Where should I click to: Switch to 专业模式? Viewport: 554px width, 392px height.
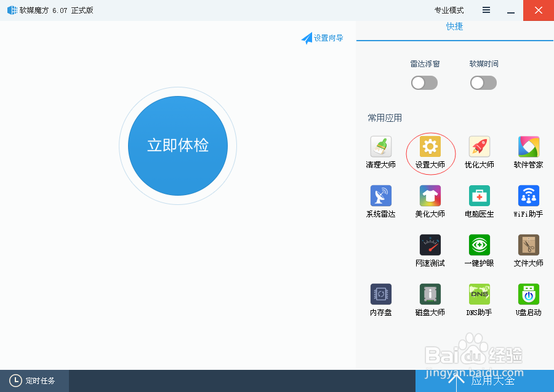(x=449, y=10)
